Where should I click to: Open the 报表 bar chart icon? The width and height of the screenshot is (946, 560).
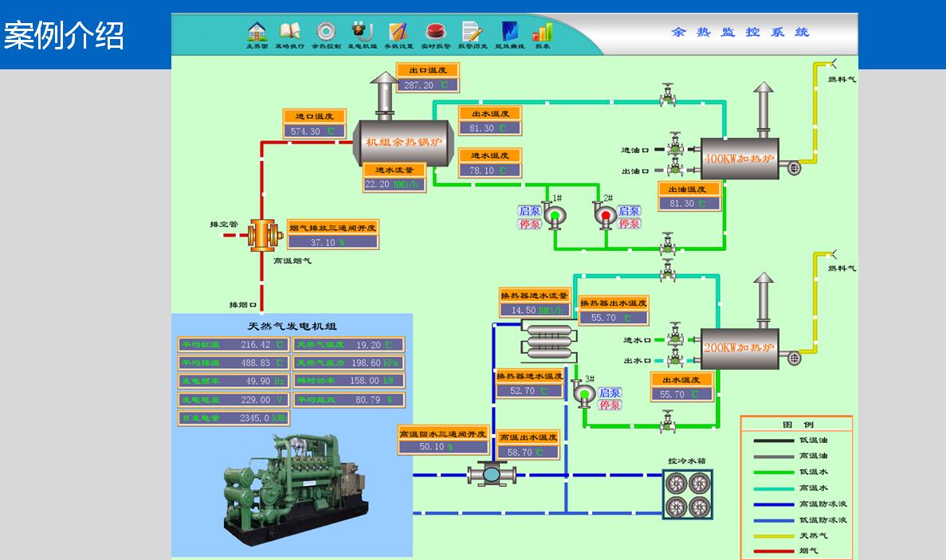[543, 32]
